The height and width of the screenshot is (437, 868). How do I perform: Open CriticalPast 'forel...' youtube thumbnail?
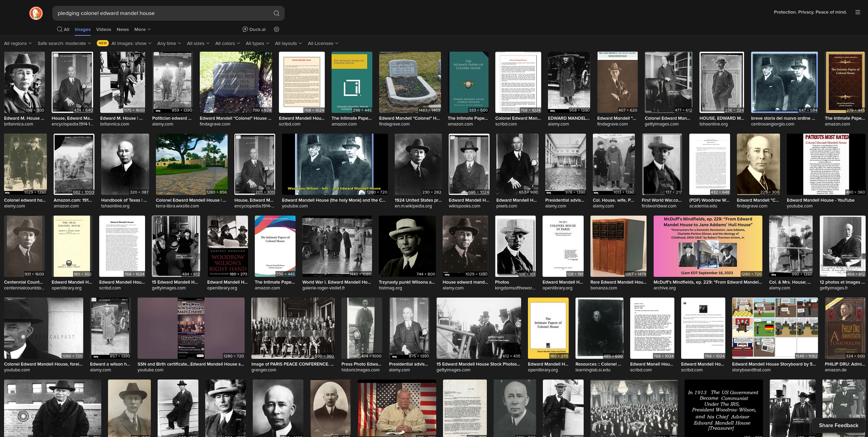pyautogui.click(x=43, y=328)
